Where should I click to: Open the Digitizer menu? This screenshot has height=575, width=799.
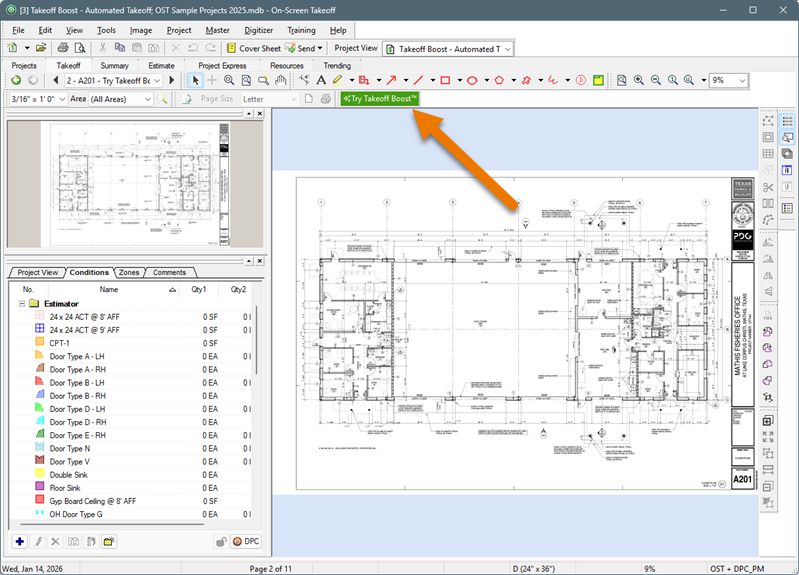click(x=258, y=30)
